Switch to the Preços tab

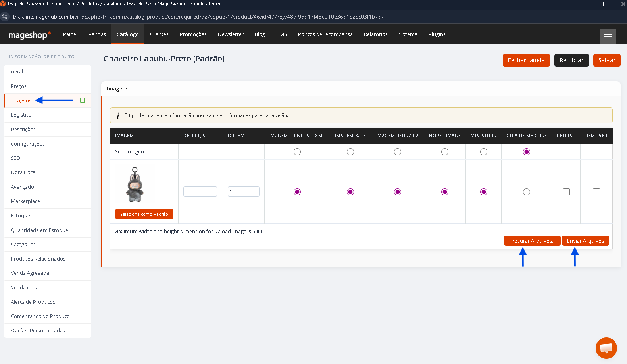[x=48, y=86]
